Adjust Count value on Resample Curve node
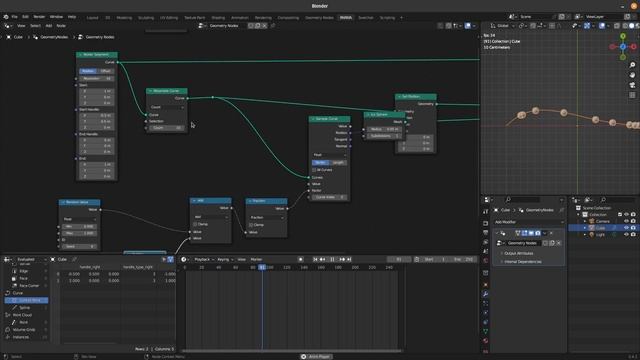This screenshot has height=360, width=640. point(167,128)
